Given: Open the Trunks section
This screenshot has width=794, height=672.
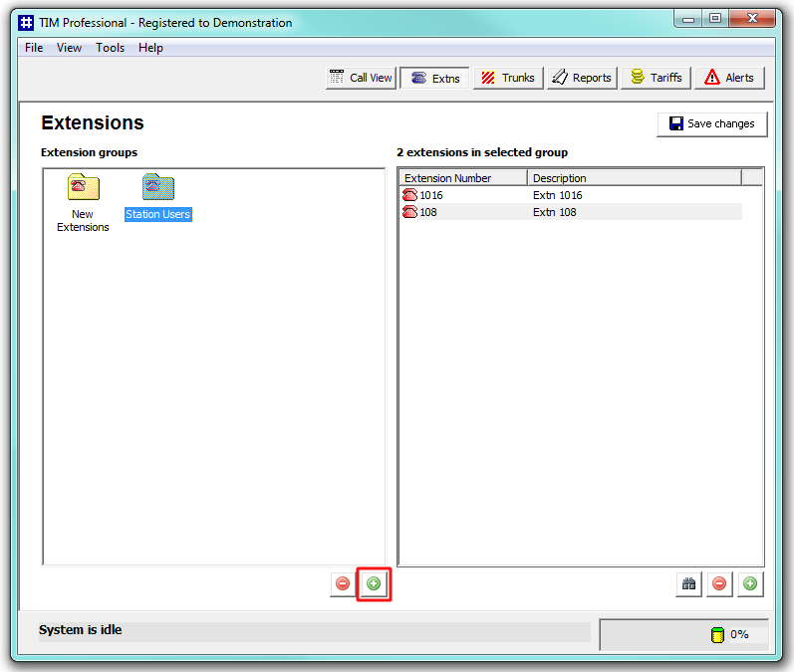Looking at the screenshot, I should click(x=508, y=78).
